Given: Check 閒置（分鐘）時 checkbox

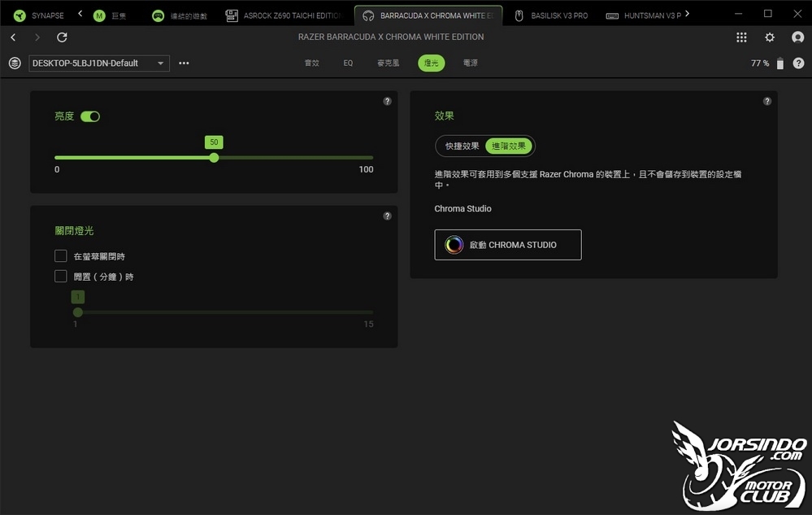Looking at the screenshot, I should (x=61, y=276).
